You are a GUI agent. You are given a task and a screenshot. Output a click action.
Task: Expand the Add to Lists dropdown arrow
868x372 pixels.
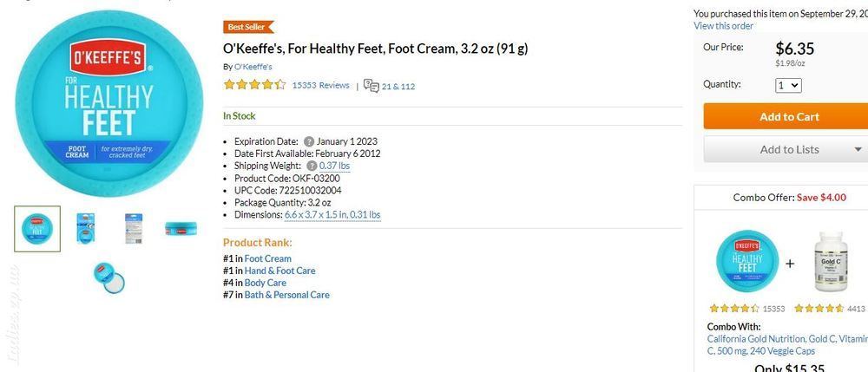coord(858,149)
